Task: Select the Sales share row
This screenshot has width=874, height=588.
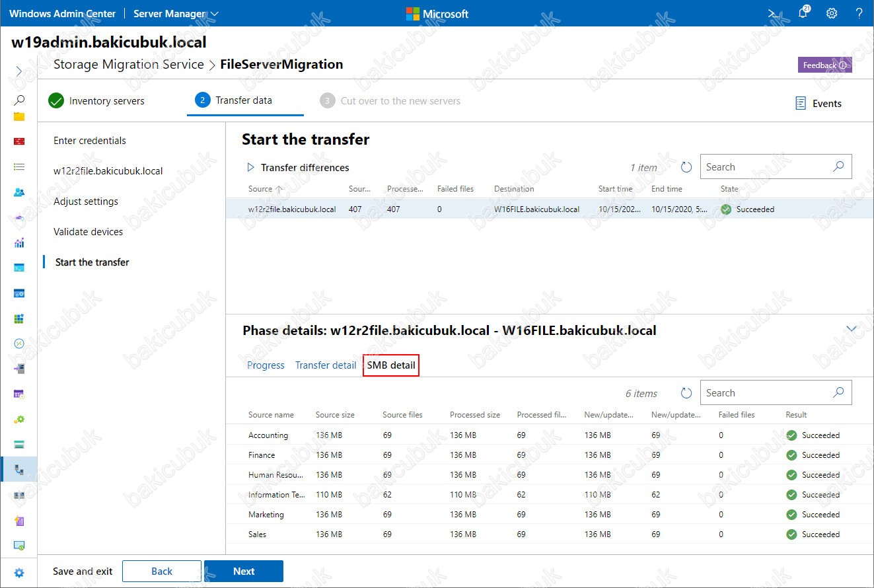Action: (550, 534)
